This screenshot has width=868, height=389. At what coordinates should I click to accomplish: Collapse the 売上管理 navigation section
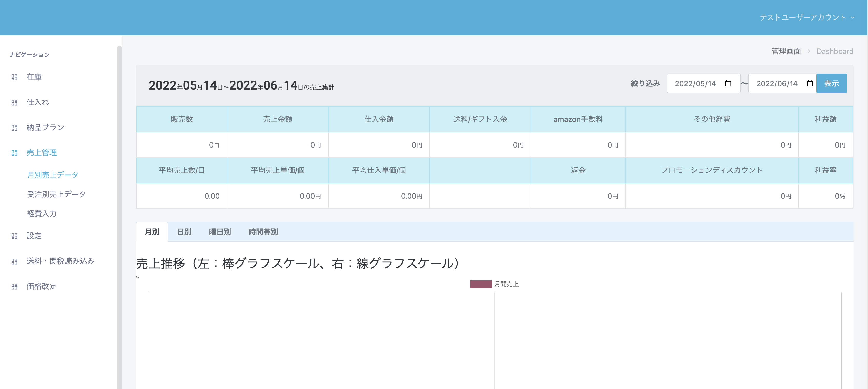(42, 153)
